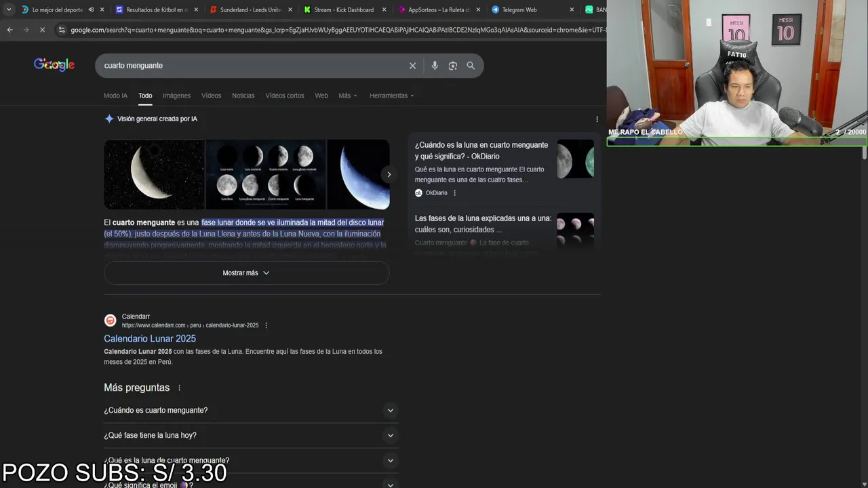Expand ¿Qué fase tiene la luna hoy? question
Viewport: 868px width, 488px height.
(251, 435)
